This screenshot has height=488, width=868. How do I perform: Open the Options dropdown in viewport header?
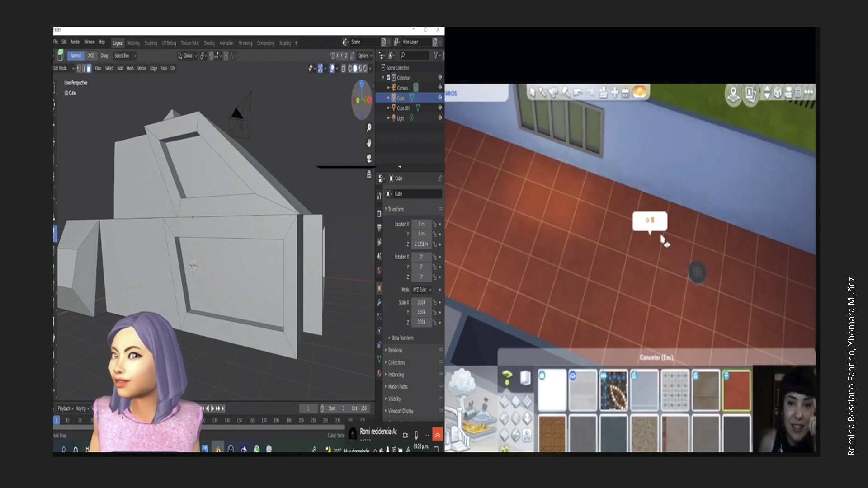pyautogui.click(x=365, y=56)
